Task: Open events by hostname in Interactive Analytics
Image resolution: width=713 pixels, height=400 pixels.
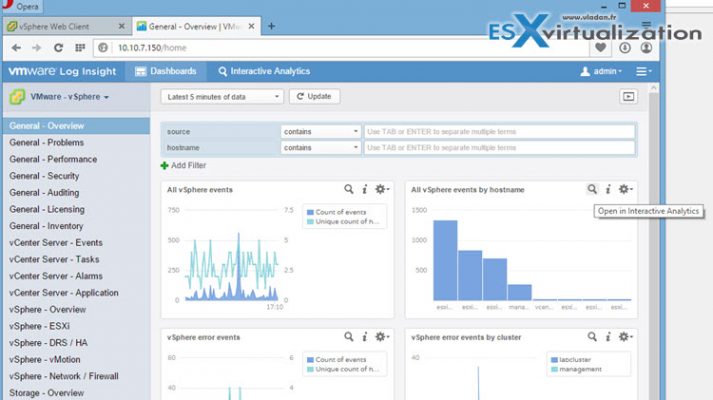Action: 592,189
